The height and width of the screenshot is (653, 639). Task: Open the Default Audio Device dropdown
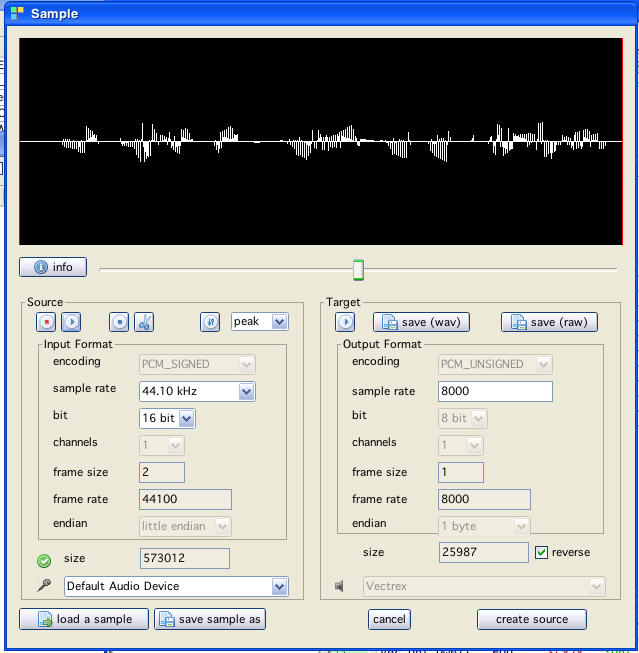pyautogui.click(x=279, y=586)
